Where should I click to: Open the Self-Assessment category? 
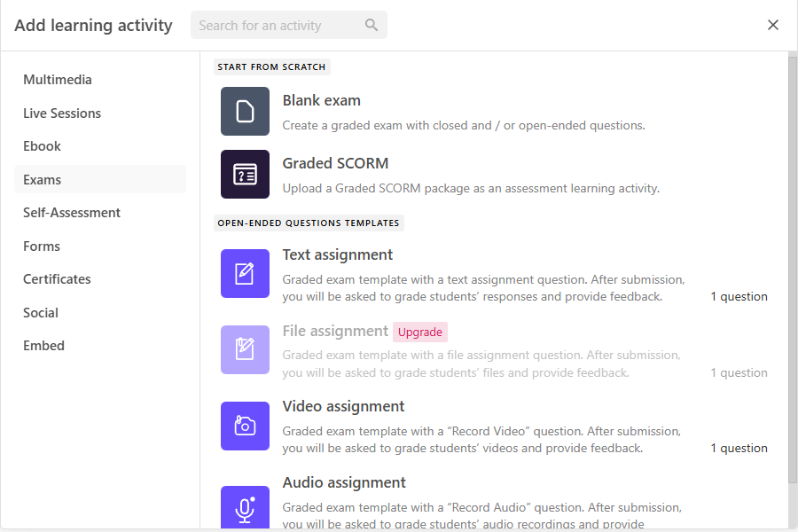(72, 213)
